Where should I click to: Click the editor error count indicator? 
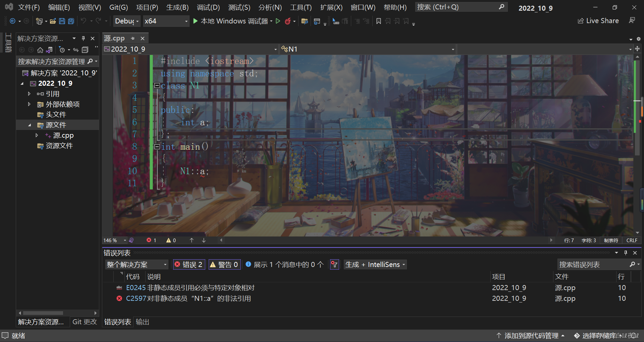coord(151,240)
